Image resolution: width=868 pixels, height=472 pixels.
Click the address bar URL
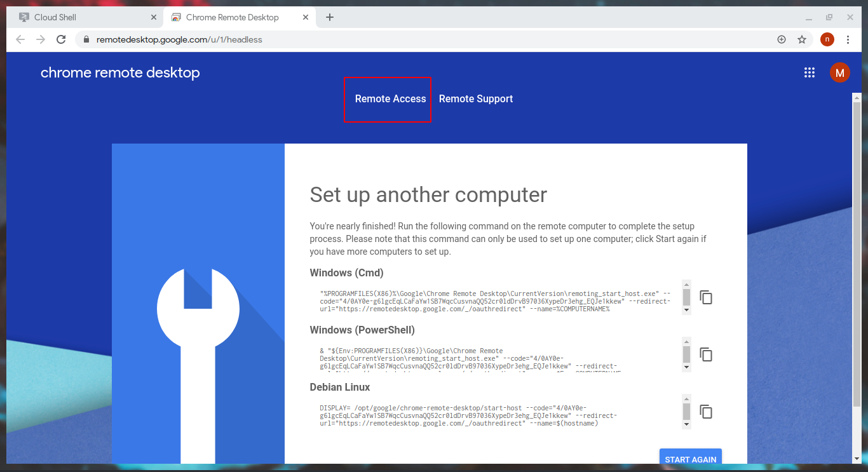179,39
